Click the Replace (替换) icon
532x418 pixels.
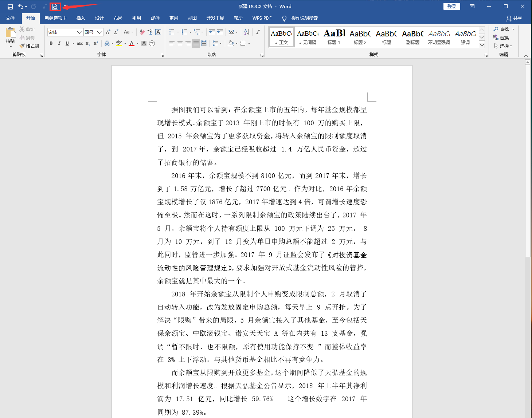point(501,38)
